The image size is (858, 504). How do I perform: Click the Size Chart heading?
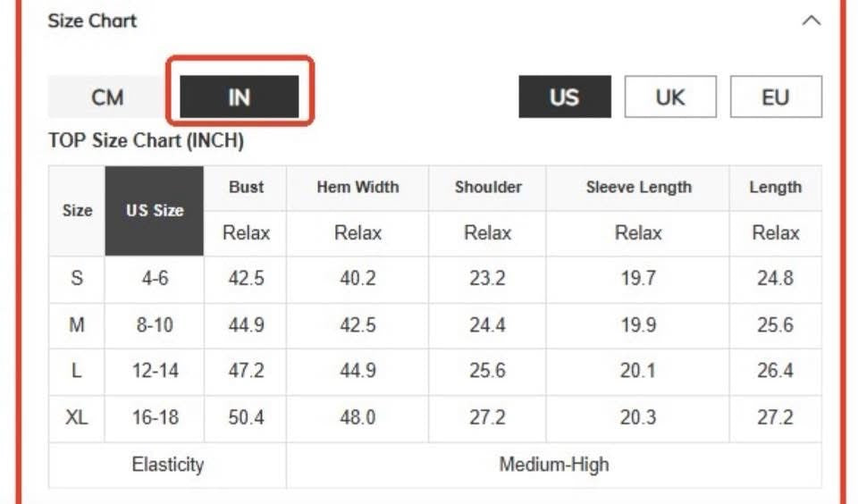click(x=92, y=21)
